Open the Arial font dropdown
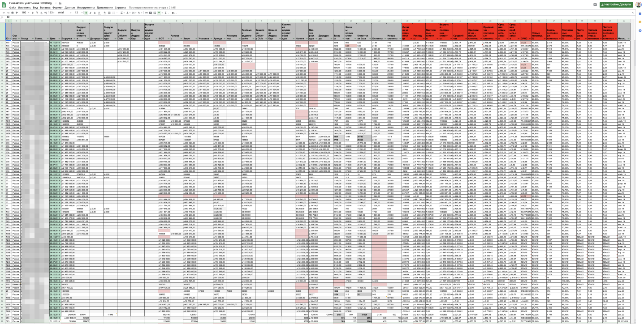 (65, 13)
